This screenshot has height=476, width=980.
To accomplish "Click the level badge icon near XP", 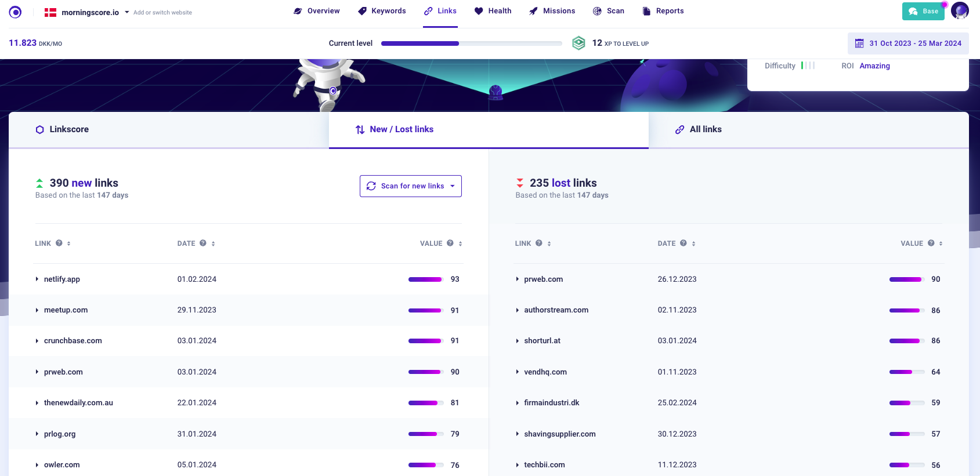I will [578, 43].
